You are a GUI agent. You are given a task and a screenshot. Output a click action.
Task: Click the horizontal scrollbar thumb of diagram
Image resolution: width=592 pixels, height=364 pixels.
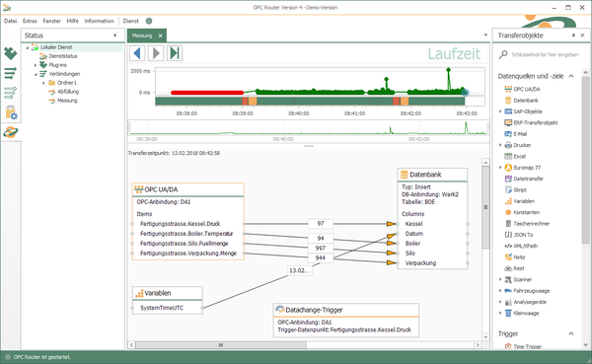point(221,344)
